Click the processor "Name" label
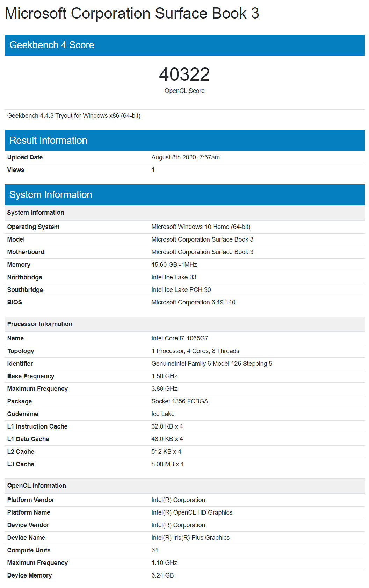This screenshot has width=369, height=588. click(x=15, y=338)
